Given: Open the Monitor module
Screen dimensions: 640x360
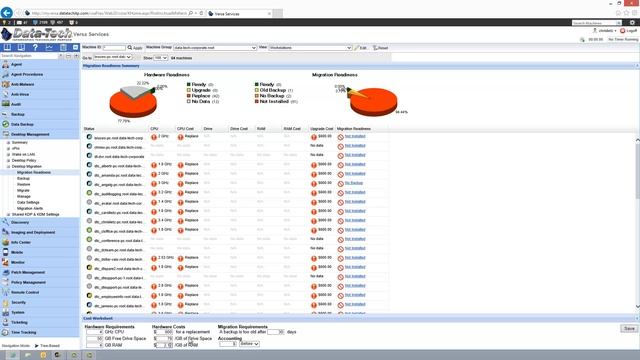Looking at the screenshot, I should pyautogui.click(x=40, y=262).
